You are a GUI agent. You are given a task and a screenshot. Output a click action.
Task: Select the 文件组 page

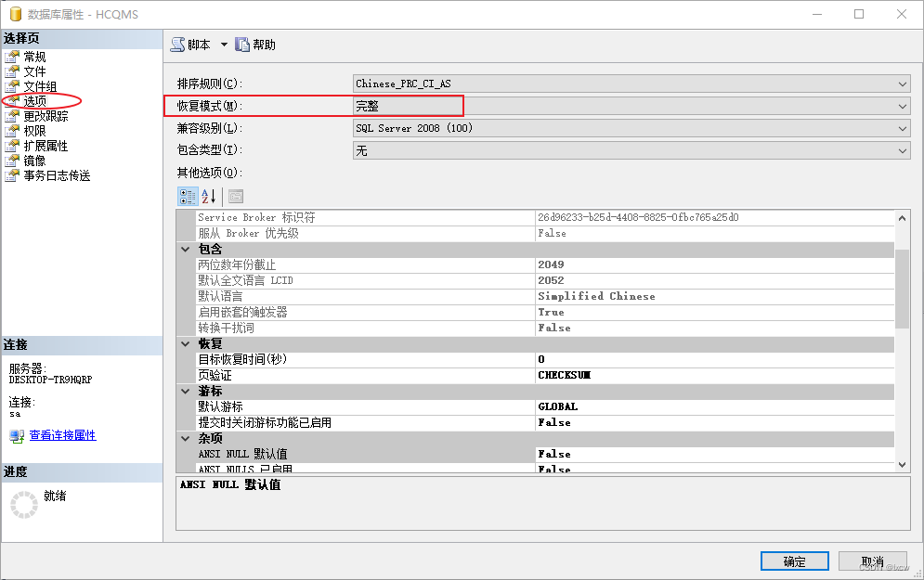point(40,86)
